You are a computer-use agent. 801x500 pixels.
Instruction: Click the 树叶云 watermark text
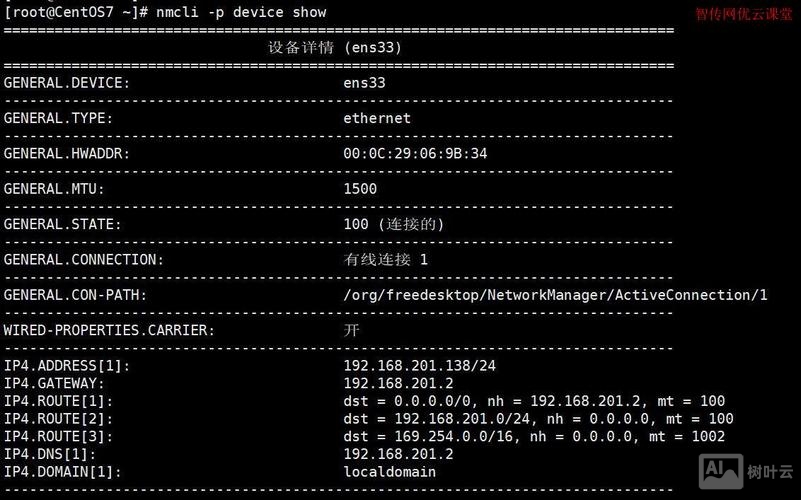click(771, 471)
